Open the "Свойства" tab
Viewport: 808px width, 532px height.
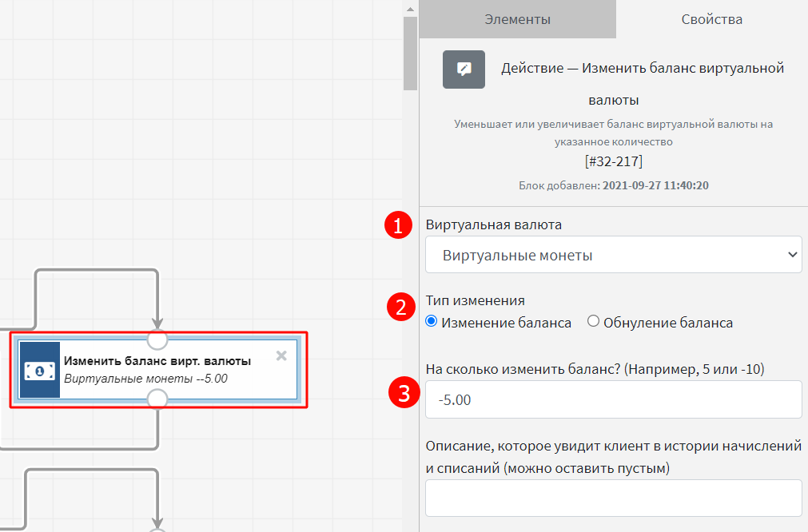(711, 19)
